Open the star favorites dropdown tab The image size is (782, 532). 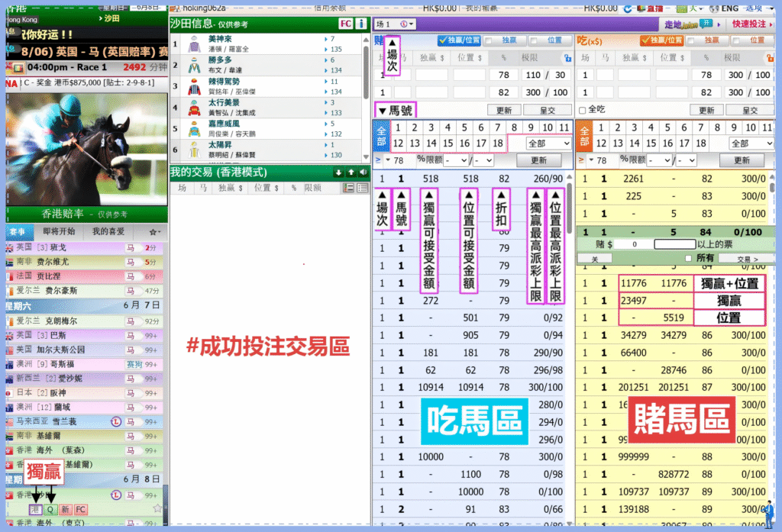pos(154,232)
